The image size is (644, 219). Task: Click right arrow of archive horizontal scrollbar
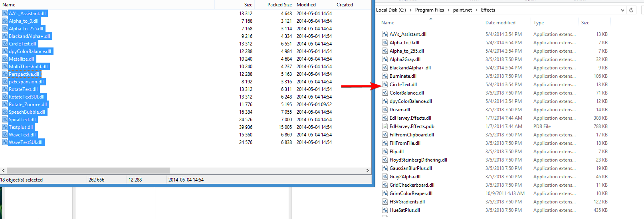(x=368, y=170)
